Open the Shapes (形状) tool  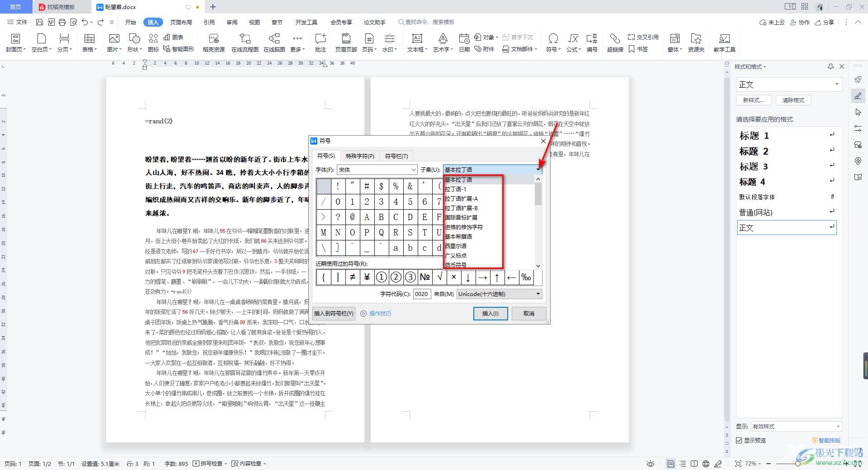click(x=134, y=43)
